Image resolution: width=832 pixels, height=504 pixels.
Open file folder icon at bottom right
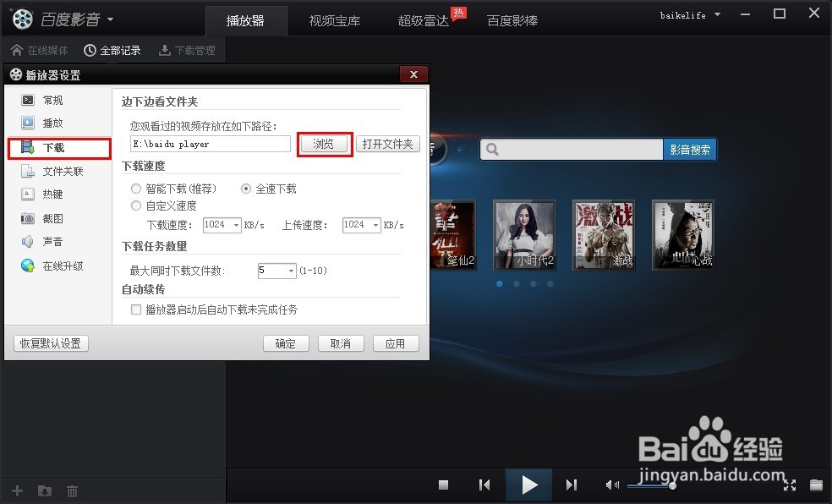[816, 485]
